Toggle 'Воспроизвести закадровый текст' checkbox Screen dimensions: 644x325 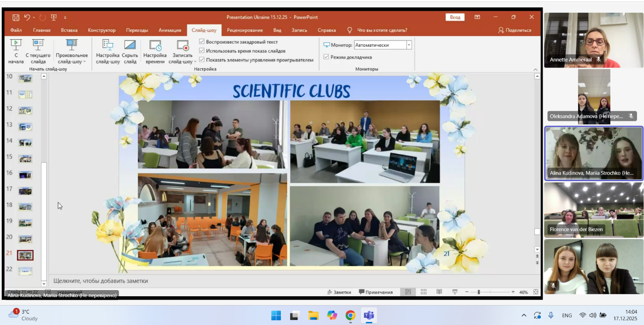[x=202, y=42]
